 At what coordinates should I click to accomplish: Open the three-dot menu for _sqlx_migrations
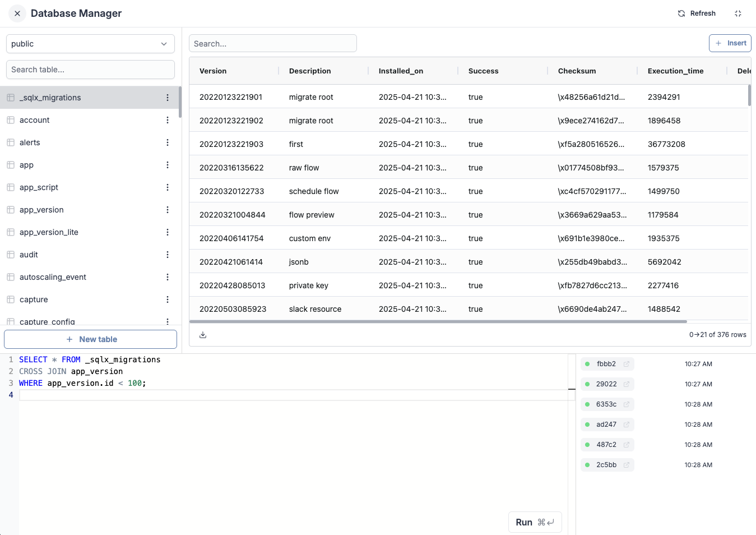point(168,98)
